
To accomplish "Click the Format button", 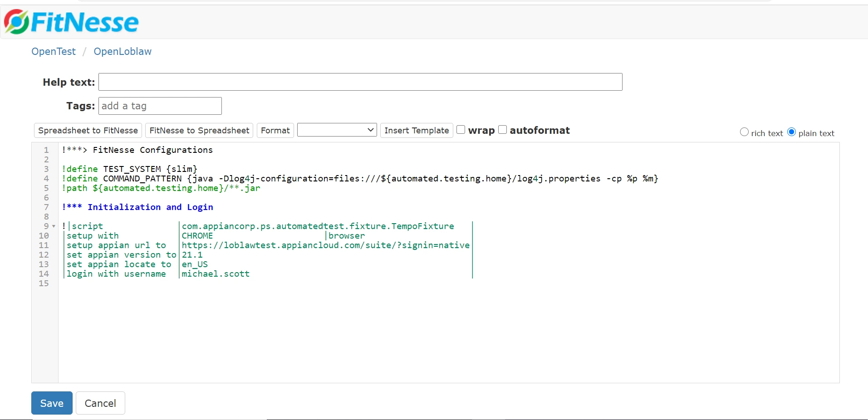I will pyautogui.click(x=275, y=131).
